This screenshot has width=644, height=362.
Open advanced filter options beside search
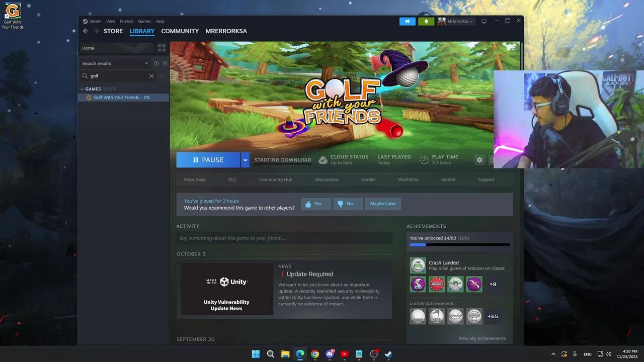tap(162, 76)
